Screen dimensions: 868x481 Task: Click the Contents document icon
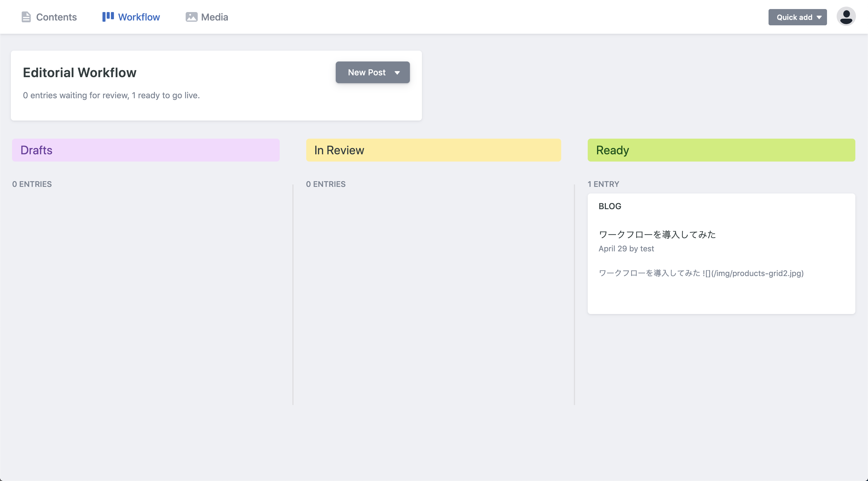(x=26, y=17)
